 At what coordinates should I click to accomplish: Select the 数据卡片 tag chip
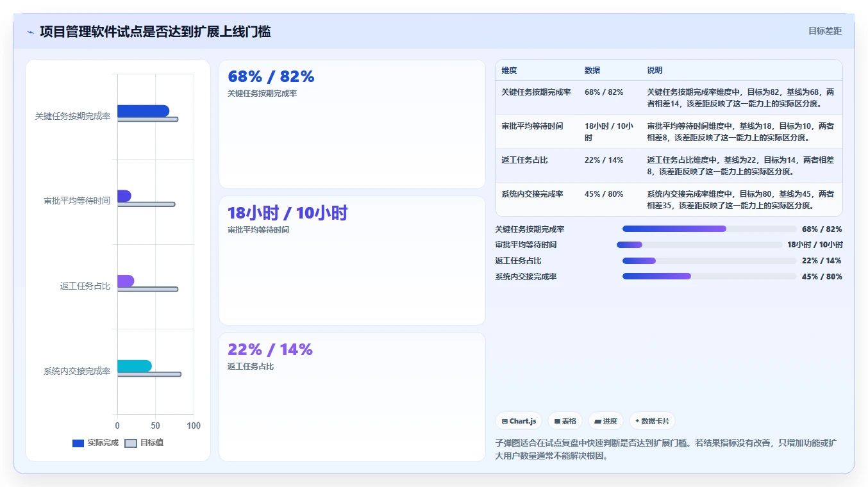tap(652, 421)
